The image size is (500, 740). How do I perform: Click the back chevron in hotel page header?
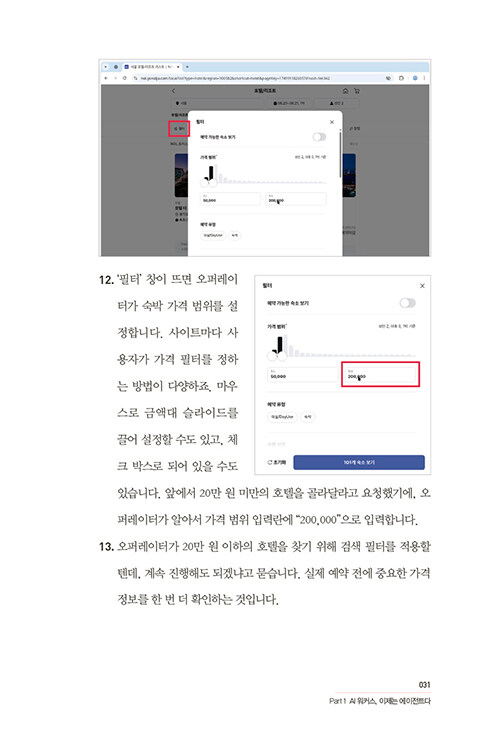coord(173,91)
